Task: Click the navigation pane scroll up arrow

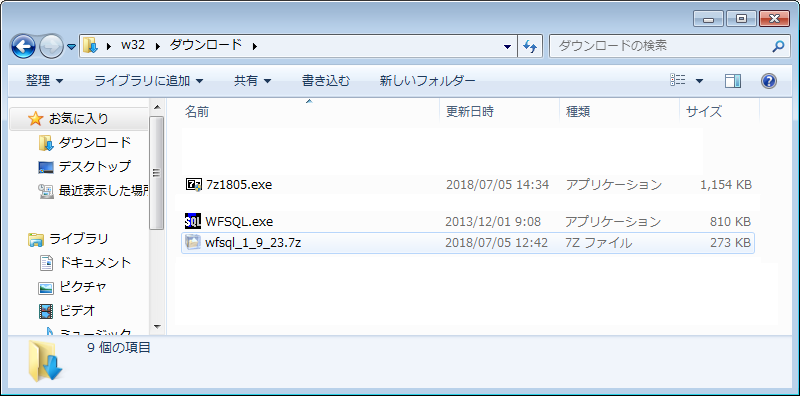Action: [157, 107]
